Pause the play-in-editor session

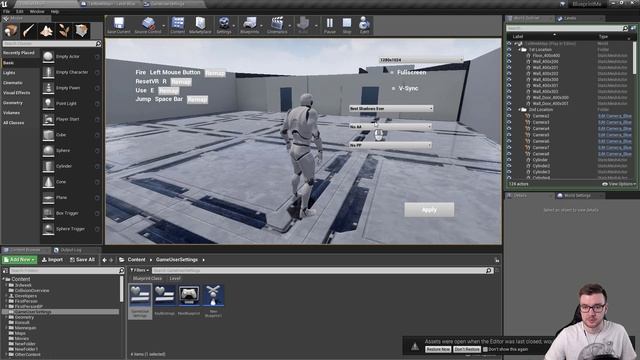click(330, 25)
